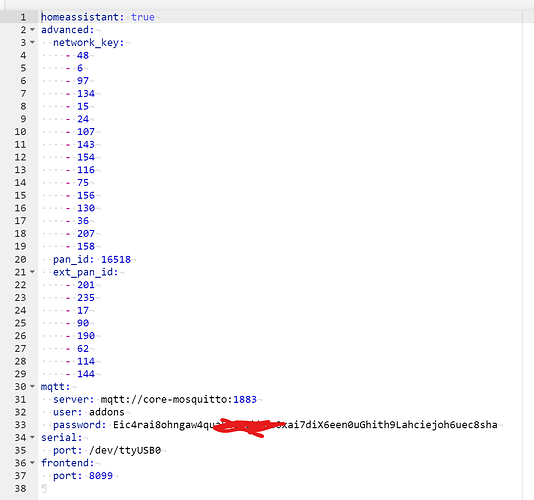The image size is (534, 500).
Task: Collapse the serial section fold arrow
Action: click(x=32, y=437)
